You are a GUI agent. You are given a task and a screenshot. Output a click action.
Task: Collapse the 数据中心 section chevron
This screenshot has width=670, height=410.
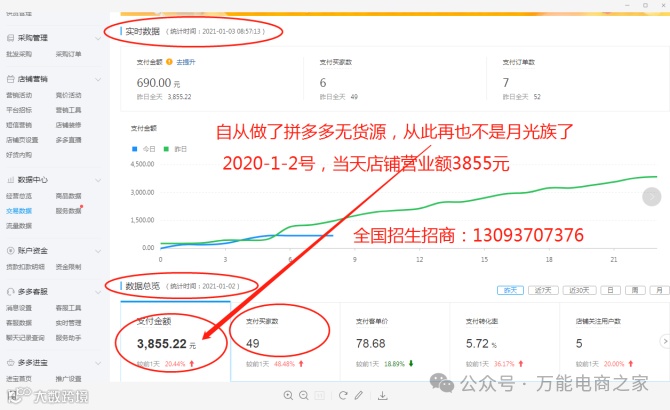[98, 180]
